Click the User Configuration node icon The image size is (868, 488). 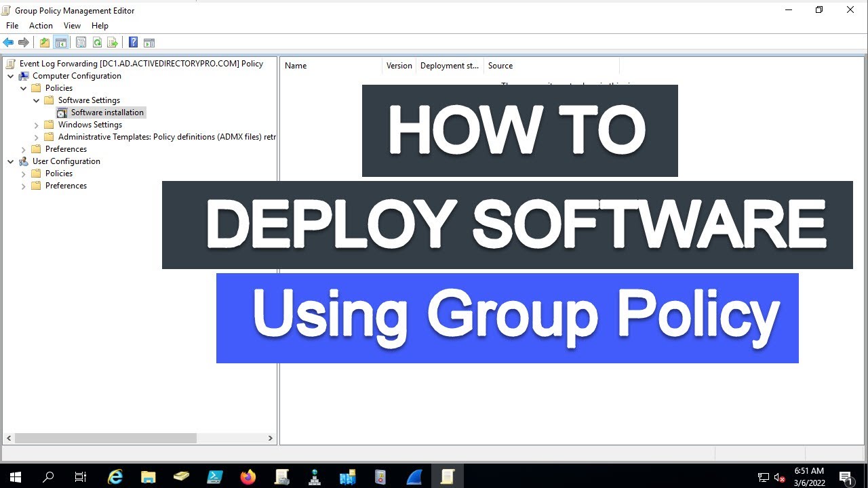pyautogui.click(x=24, y=161)
